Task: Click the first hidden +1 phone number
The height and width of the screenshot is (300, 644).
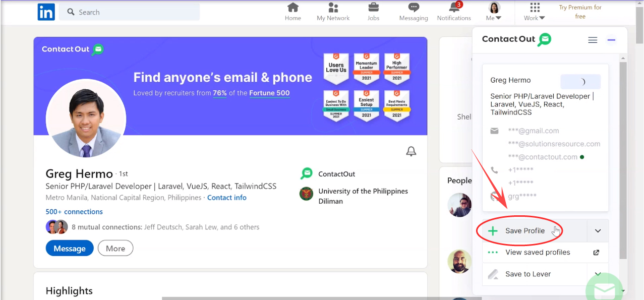Action: 520,170
